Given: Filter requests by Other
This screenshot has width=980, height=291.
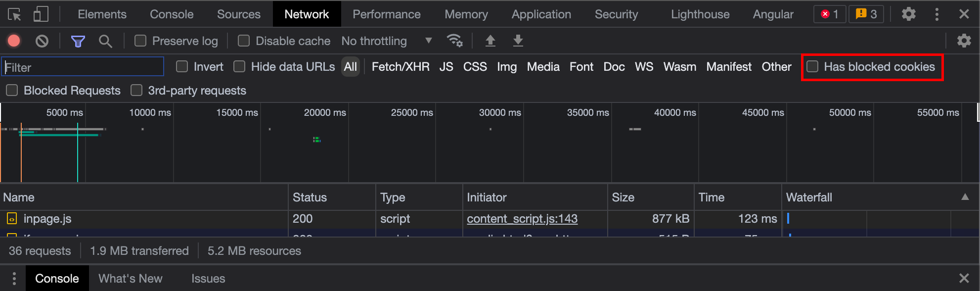Looking at the screenshot, I should [776, 67].
